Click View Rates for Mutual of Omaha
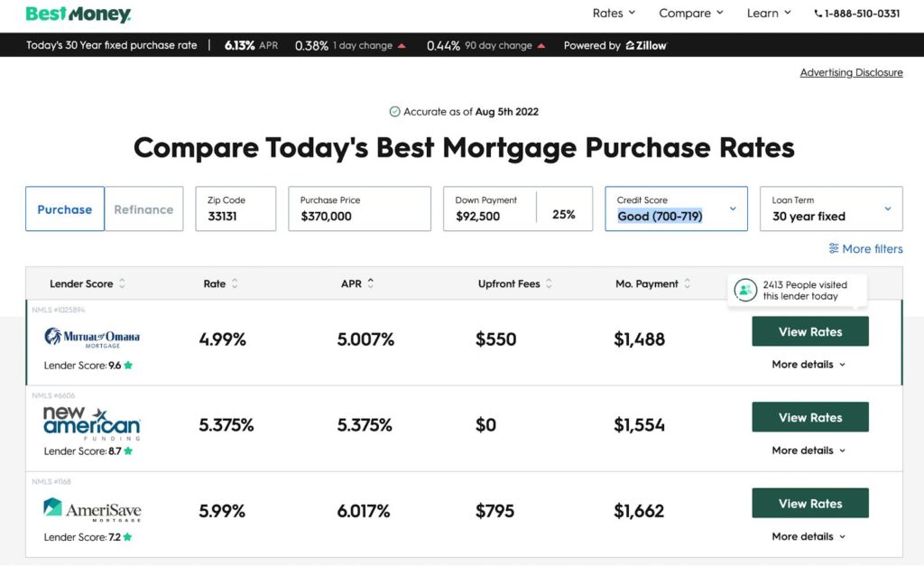The image size is (924, 566). click(809, 331)
